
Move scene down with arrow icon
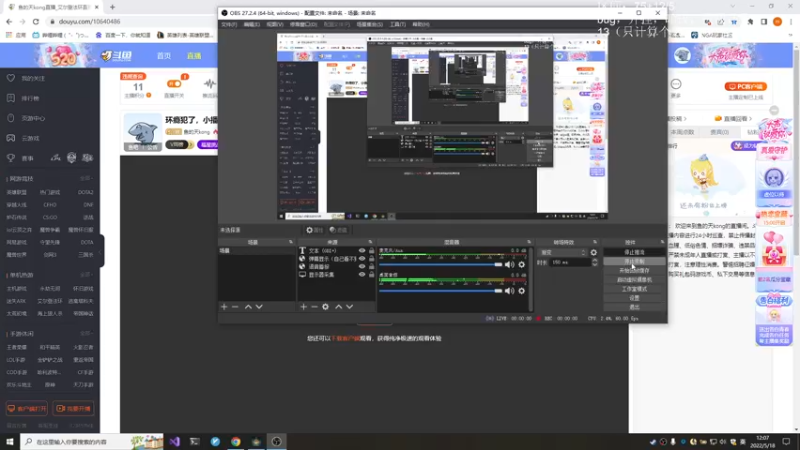click(259, 307)
